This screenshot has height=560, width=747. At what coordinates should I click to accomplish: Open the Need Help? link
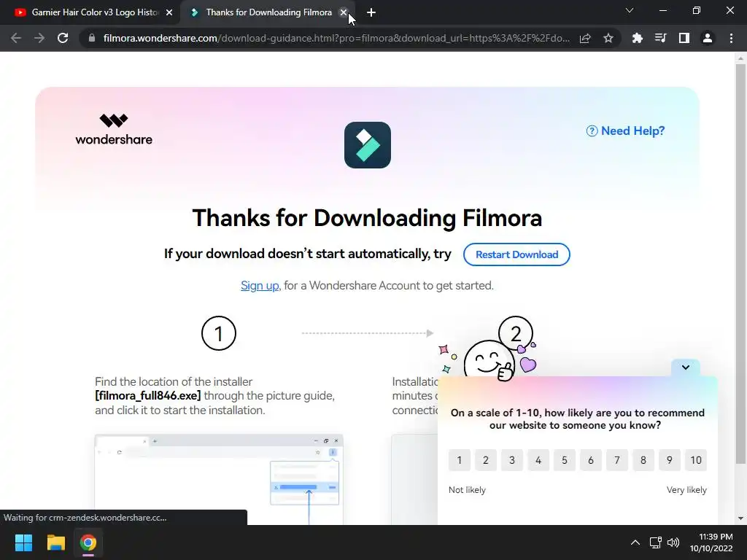(625, 131)
